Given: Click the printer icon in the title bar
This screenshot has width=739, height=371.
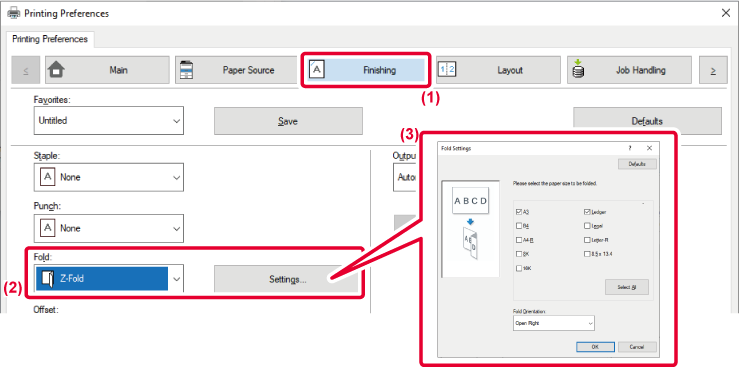Looking at the screenshot, I should [x=14, y=13].
